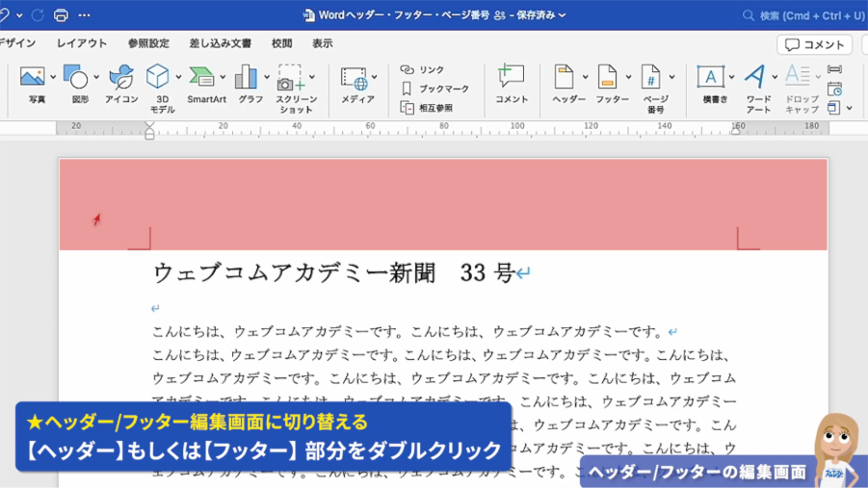868x488 pixels.
Task: Open the saved status (保存済み) chevron
Action: 563,15
